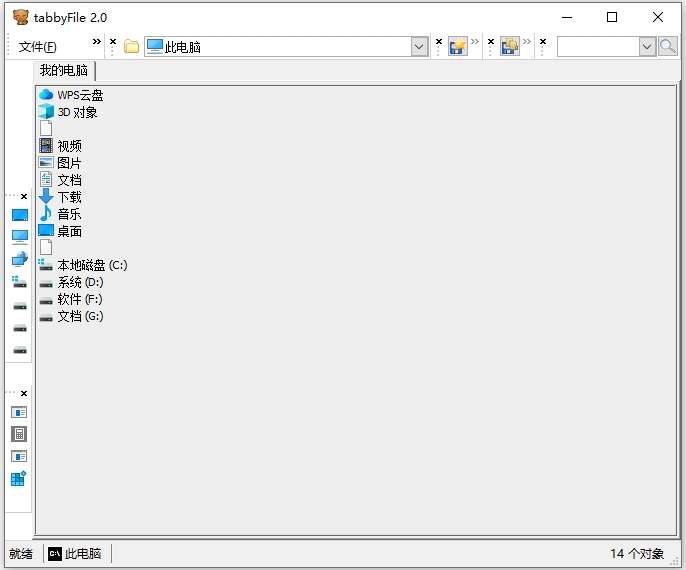Select the 桌面 desktop icon in the list
Image resolution: width=686 pixels, height=570 pixels.
[46, 231]
